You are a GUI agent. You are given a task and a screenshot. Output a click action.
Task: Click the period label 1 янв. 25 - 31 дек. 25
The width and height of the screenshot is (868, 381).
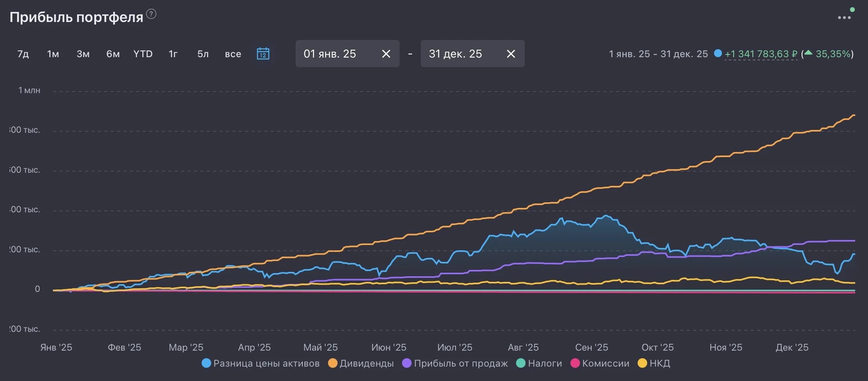point(658,54)
